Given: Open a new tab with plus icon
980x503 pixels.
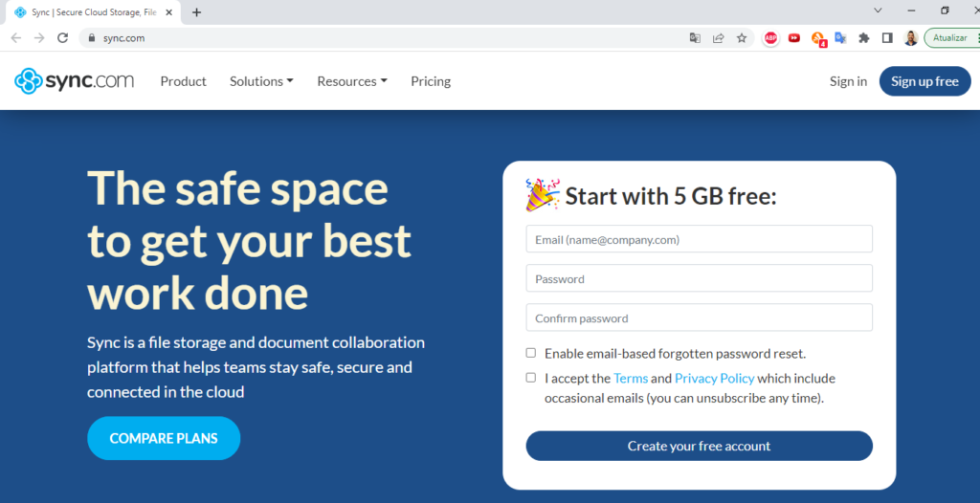Looking at the screenshot, I should [x=196, y=12].
